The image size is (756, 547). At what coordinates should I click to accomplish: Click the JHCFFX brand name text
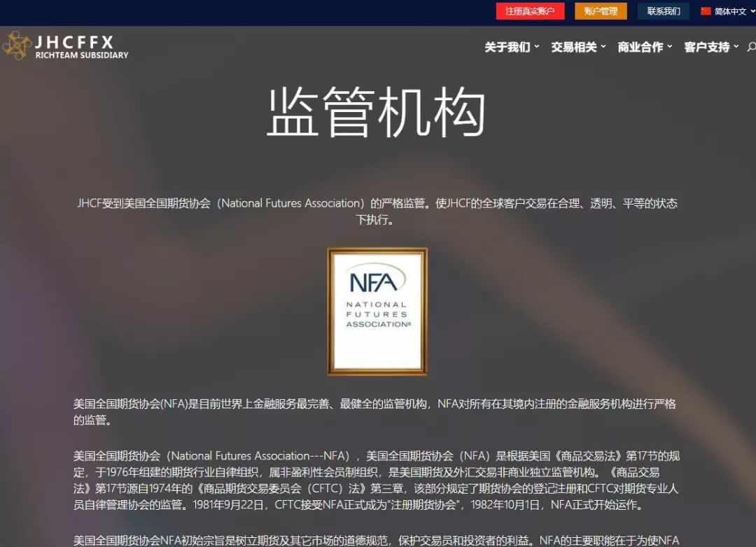(74, 41)
